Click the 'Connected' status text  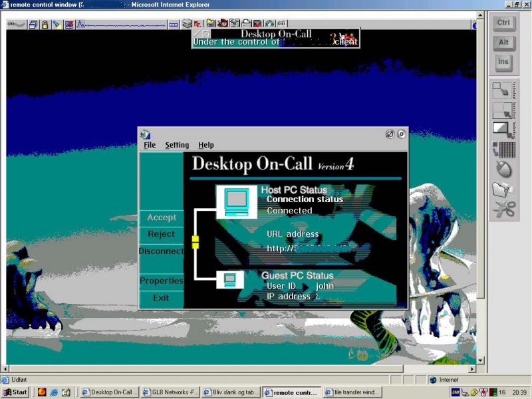point(289,211)
